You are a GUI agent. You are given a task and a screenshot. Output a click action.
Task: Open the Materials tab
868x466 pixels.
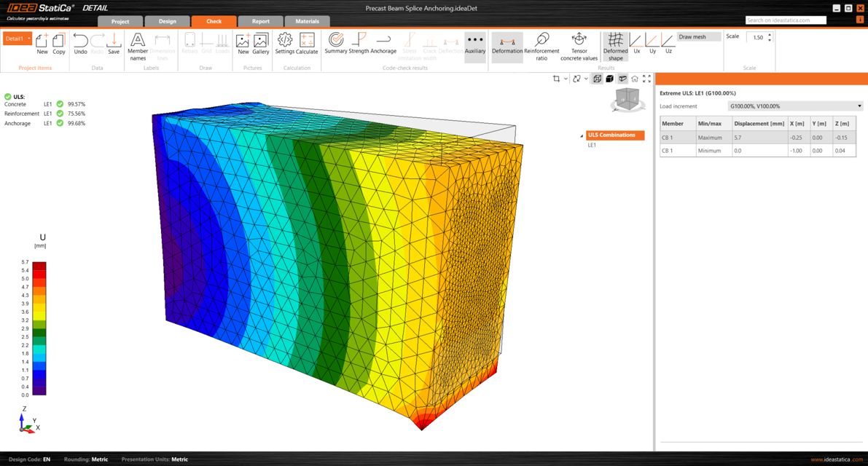[307, 21]
